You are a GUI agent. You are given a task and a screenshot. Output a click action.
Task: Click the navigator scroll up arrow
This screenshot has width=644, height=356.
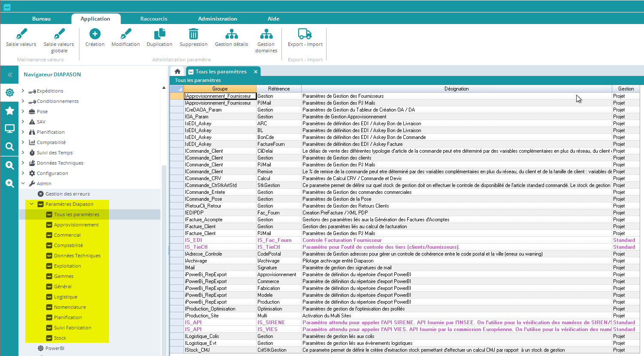163,88
